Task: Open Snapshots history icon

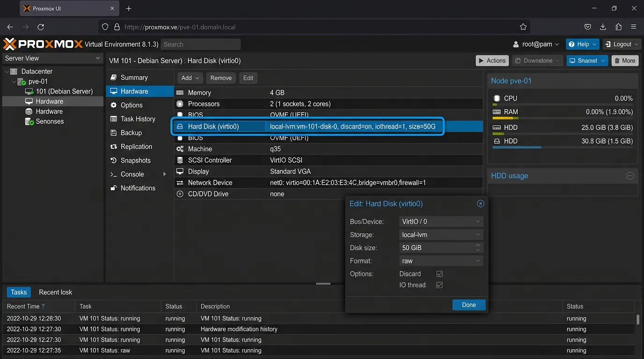Action: pos(113,160)
